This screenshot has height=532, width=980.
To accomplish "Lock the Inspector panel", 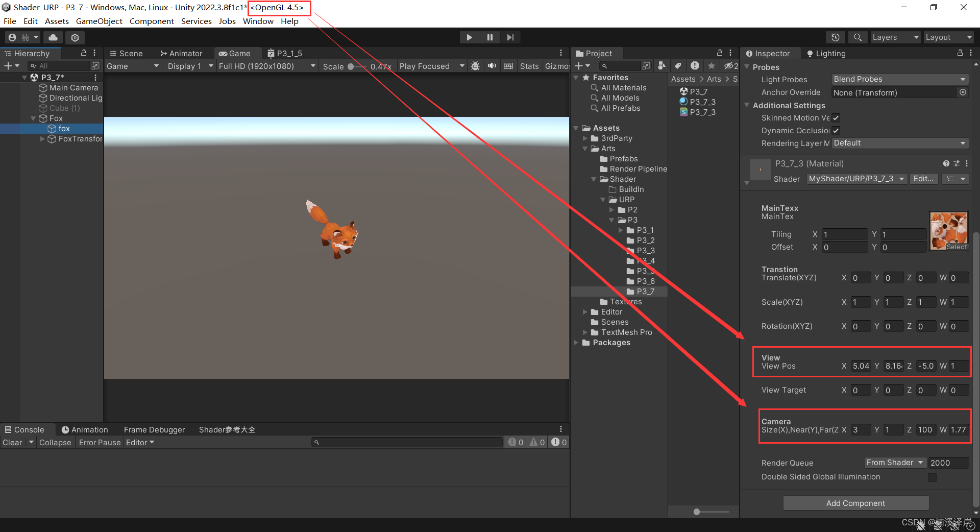I will [x=960, y=53].
